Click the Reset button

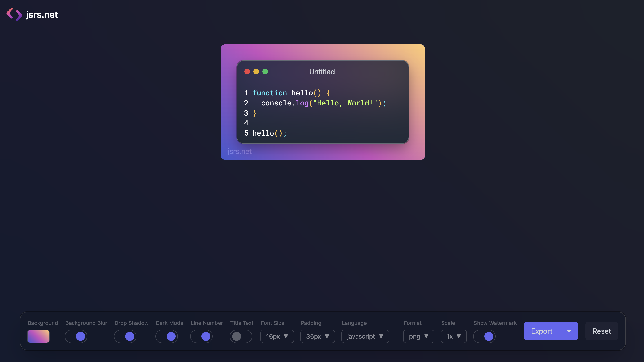tap(602, 331)
